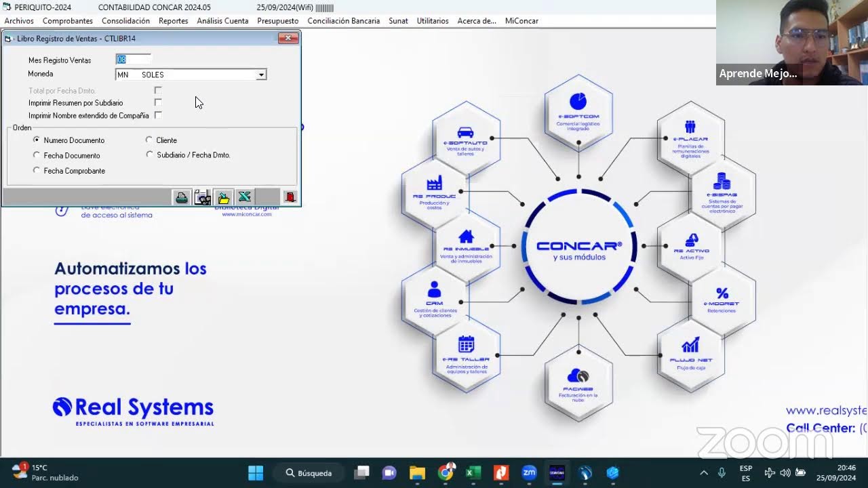
Task: Open the print preview icon in the dialog
Action: click(x=202, y=197)
